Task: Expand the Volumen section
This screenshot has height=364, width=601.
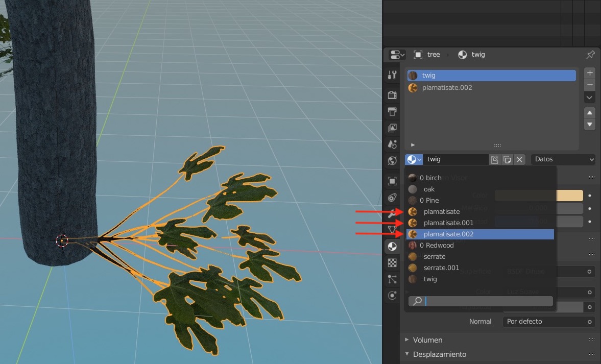Action: (428, 339)
